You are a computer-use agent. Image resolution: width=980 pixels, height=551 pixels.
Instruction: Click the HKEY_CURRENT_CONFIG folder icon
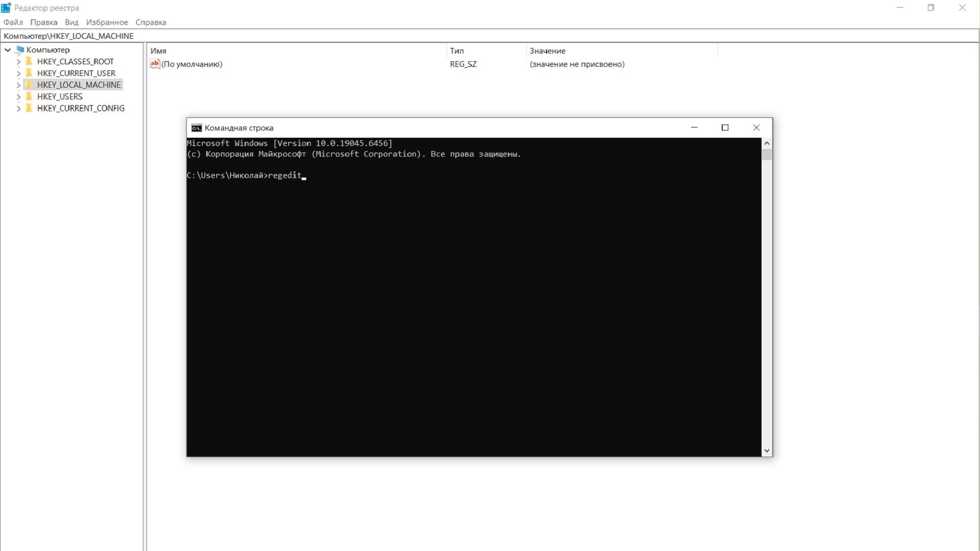click(29, 108)
